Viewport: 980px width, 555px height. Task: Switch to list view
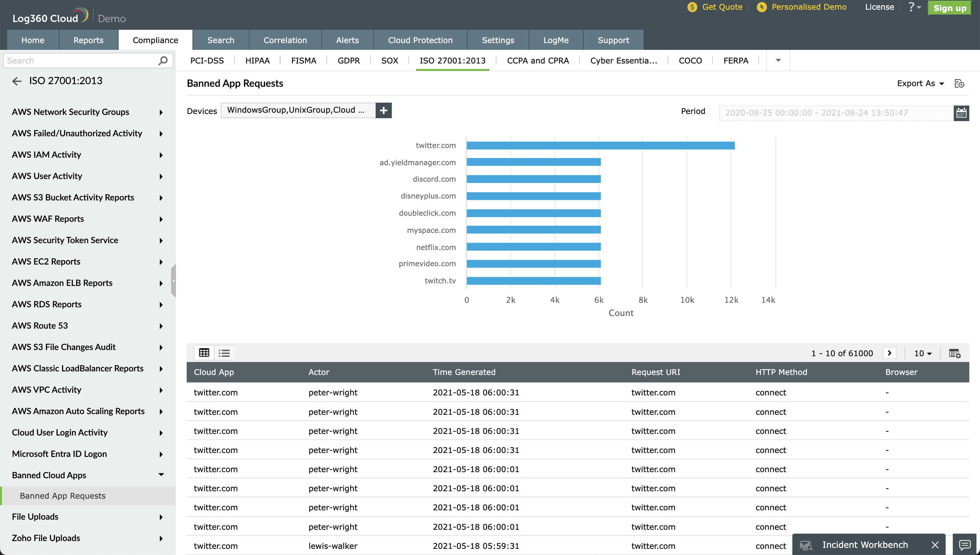click(x=224, y=353)
